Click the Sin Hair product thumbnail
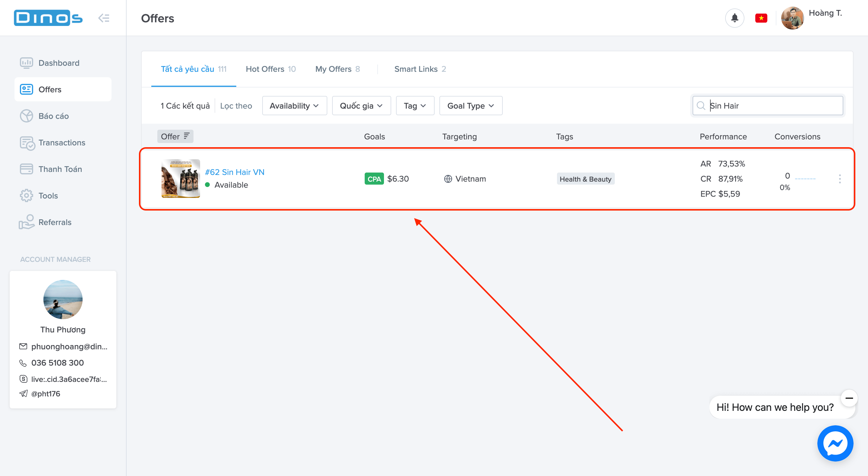This screenshot has width=868, height=476. pyautogui.click(x=181, y=179)
